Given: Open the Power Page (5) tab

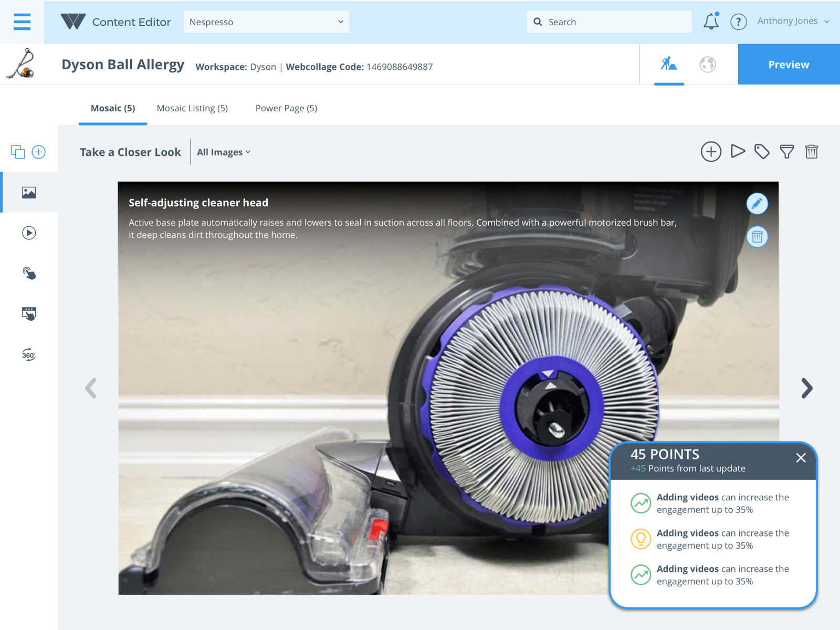Looking at the screenshot, I should pos(286,108).
